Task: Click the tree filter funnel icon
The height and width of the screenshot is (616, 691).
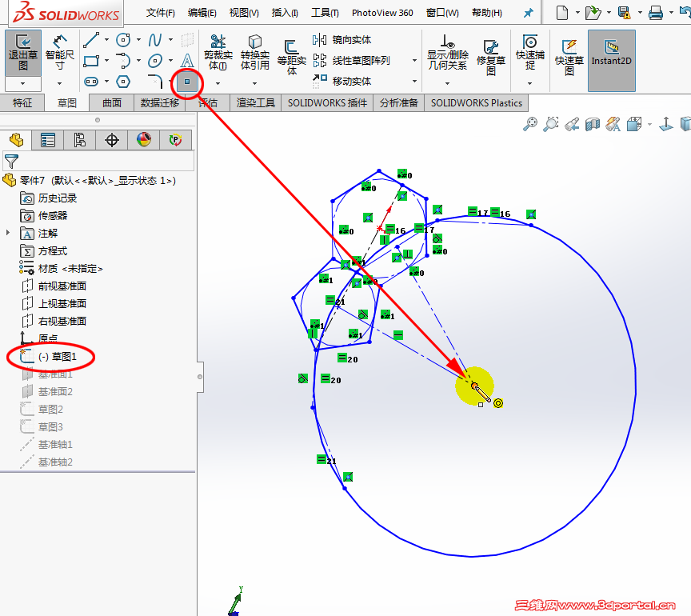Action: tap(11, 162)
